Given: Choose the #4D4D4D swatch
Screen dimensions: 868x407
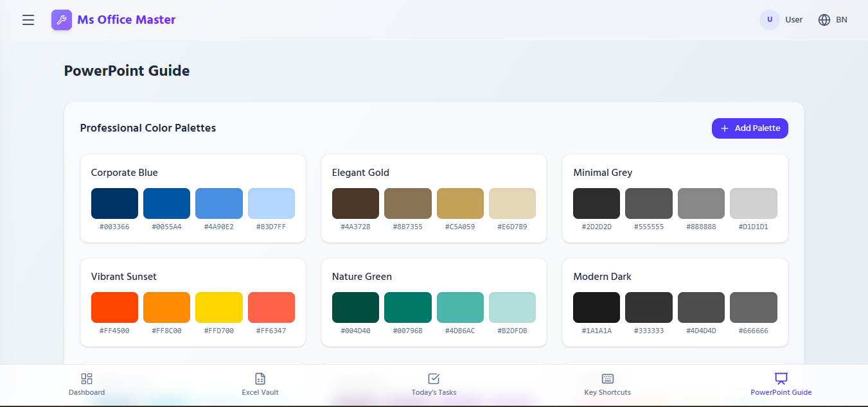Looking at the screenshot, I should pos(701,307).
